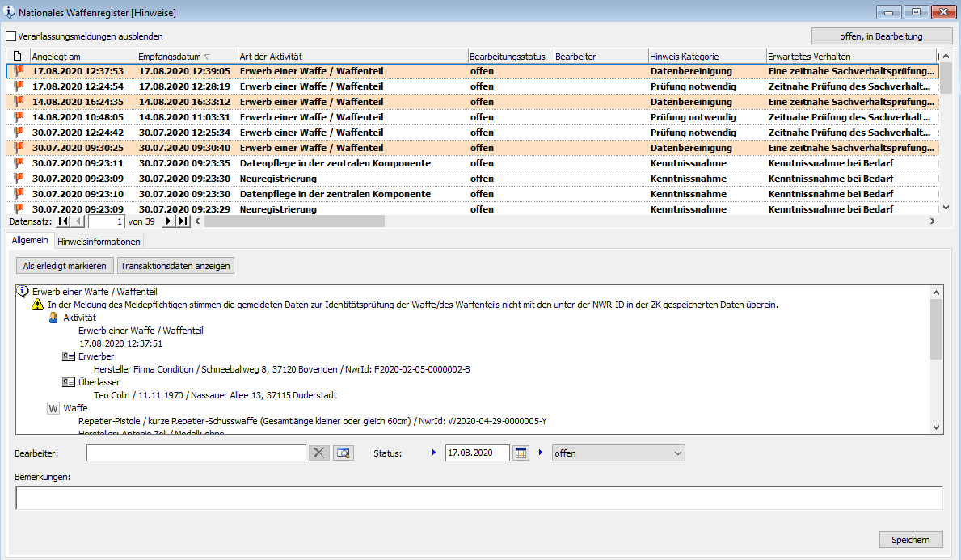
Task: Click the document icon column header
Action: [x=18, y=57]
